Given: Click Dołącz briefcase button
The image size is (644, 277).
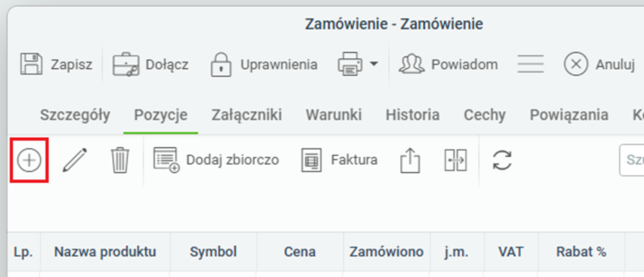Looking at the screenshot, I should point(151,64).
